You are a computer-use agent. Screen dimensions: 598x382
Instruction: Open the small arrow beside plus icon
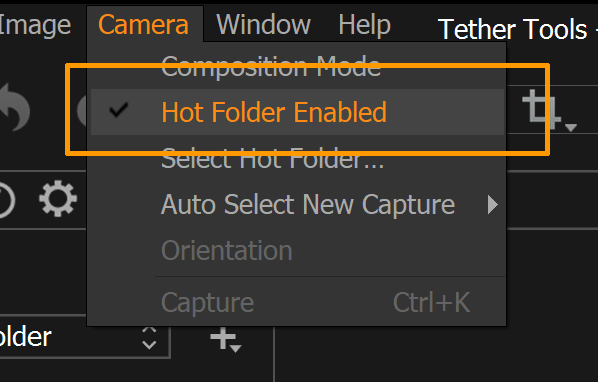pyautogui.click(x=235, y=348)
